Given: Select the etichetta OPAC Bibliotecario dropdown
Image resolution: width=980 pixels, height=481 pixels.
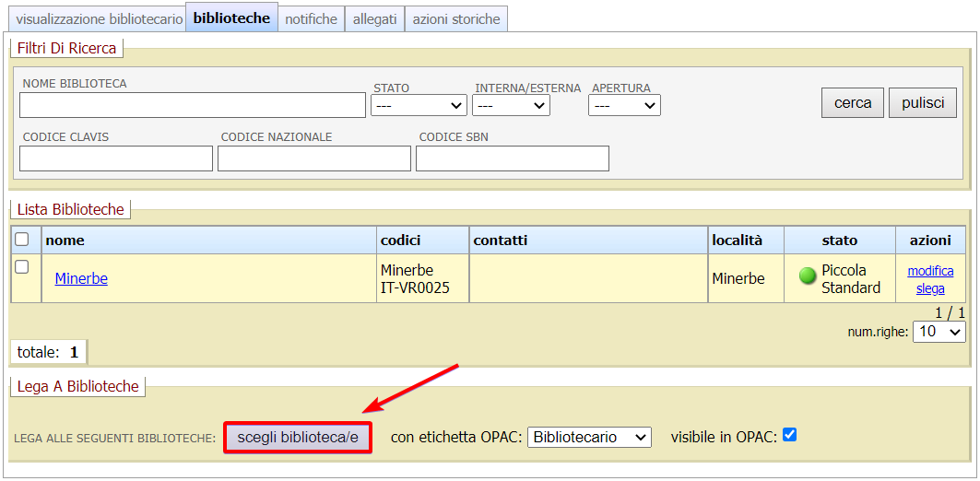Looking at the screenshot, I should click(x=589, y=437).
